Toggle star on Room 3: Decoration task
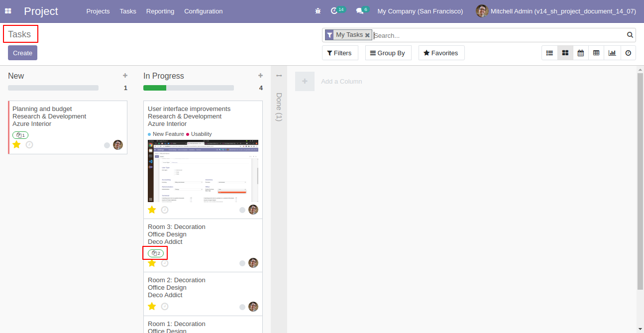The height and width of the screenshot is (333, 644). coord(152,263)
